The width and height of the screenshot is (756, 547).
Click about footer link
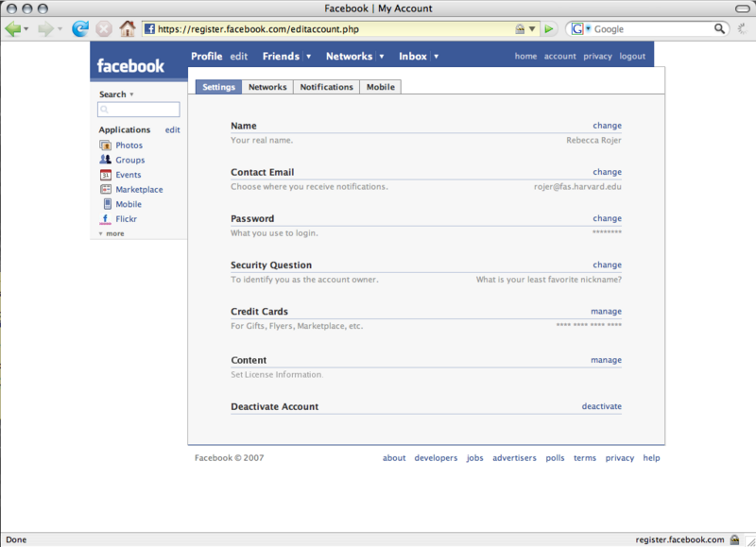[394, 458]
